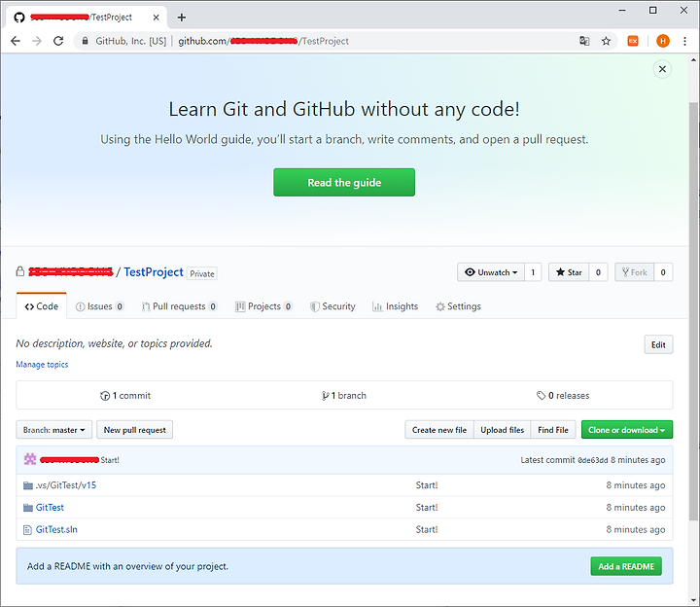Screen dimensions: 700x607
Task: Open the Issues tab
Action: (99, 306)
